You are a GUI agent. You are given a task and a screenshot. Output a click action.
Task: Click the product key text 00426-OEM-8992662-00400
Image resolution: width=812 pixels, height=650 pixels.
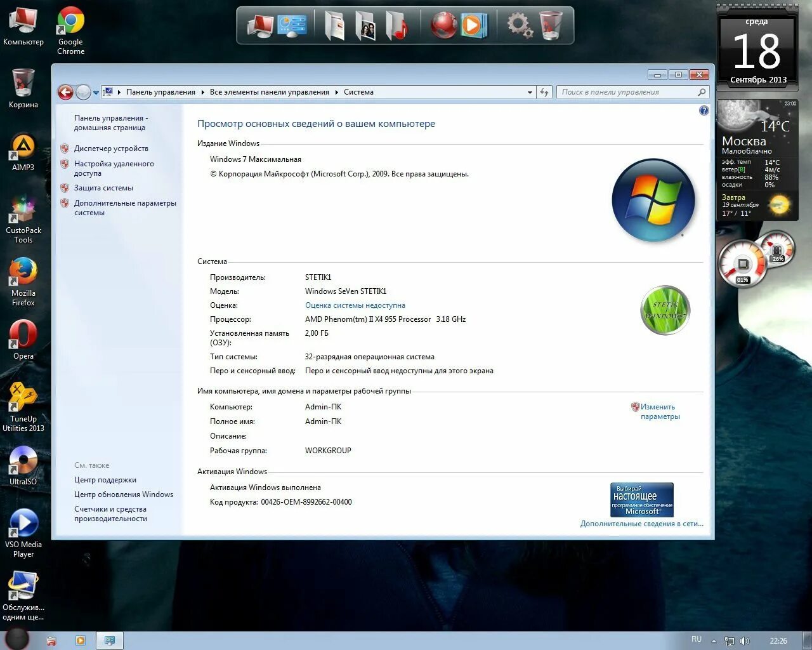click(306, 502)
